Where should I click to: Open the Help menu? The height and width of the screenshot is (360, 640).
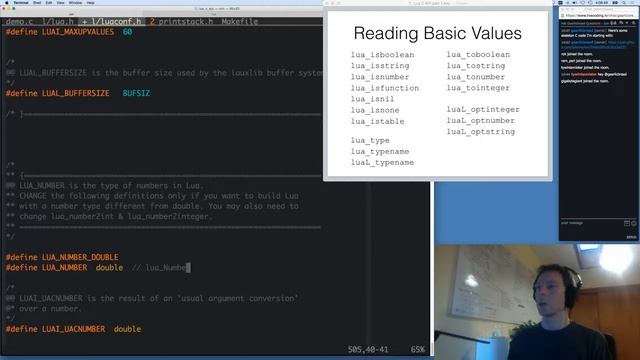[91, 2]
